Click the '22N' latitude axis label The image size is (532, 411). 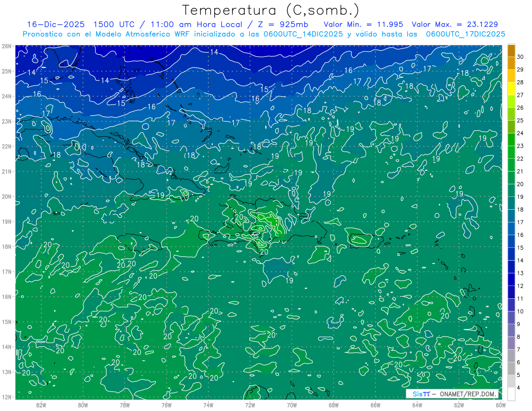(6, 146)
